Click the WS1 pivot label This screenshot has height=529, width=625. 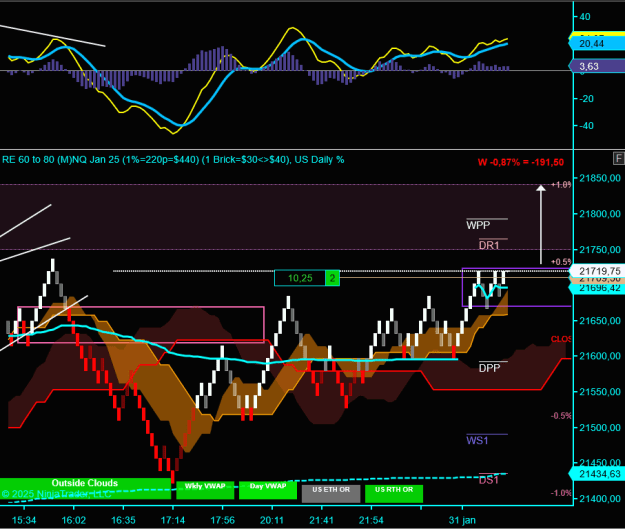click(x=477, y=441)
